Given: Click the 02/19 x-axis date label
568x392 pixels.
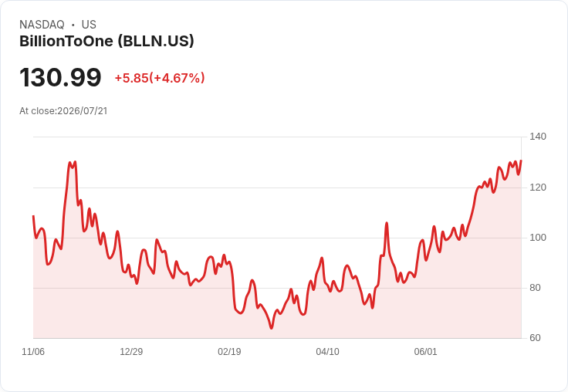Looking at the screenshot, I should pyautogui.click(x=229, y=352).
